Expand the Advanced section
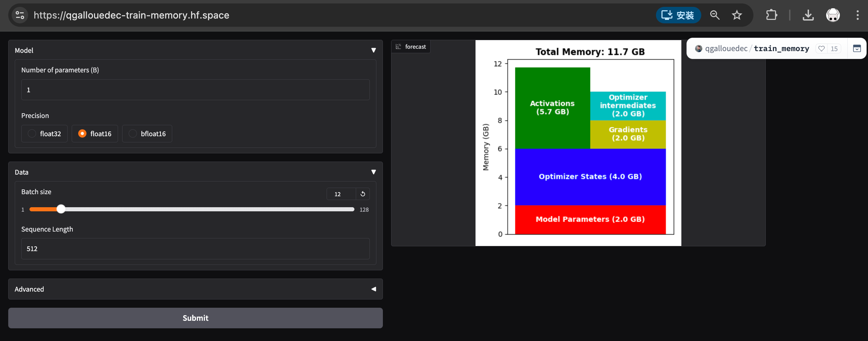Image resolution: width=868 pixels, height=341 pixels. tap(373, 289)
